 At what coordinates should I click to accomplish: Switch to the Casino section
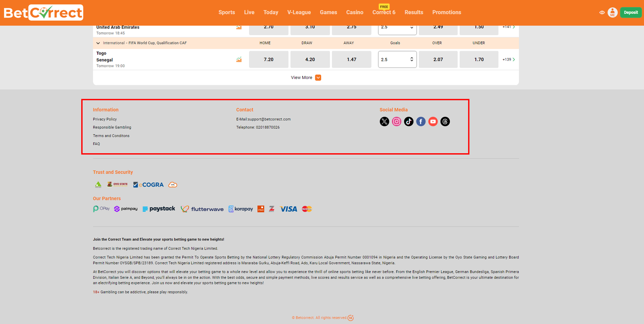click(355, 12)
